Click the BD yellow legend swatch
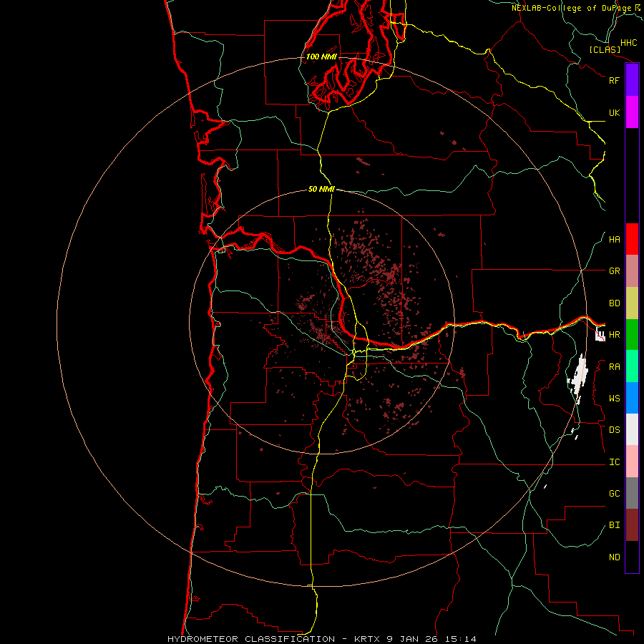 (632, 303)
